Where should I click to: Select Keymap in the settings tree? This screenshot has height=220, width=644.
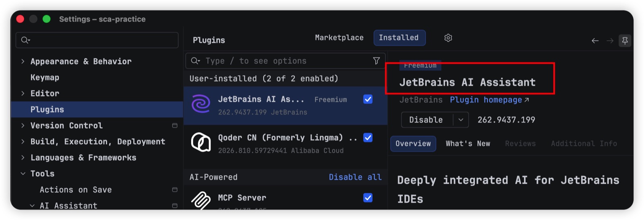(x=45, y=77)
